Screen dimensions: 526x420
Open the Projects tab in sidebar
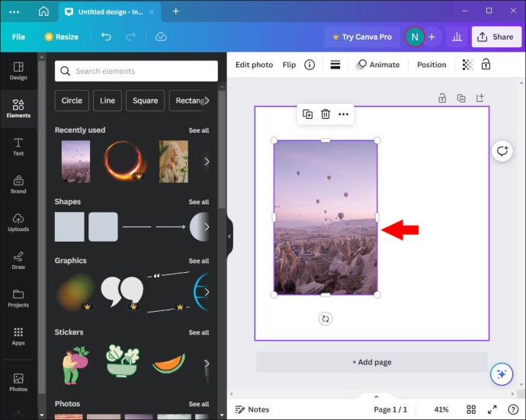pos(18,298)
